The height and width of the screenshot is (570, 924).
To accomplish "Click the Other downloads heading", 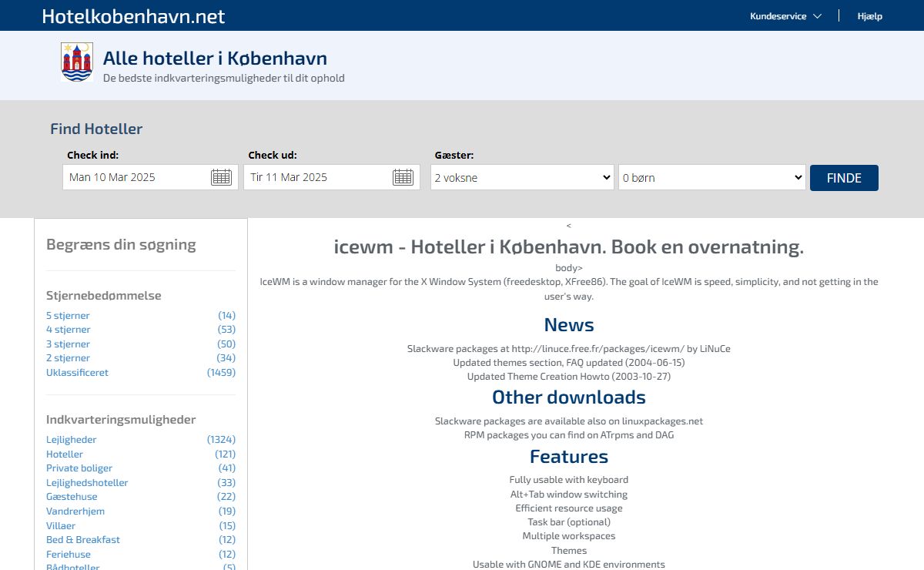I will point(569,397).
